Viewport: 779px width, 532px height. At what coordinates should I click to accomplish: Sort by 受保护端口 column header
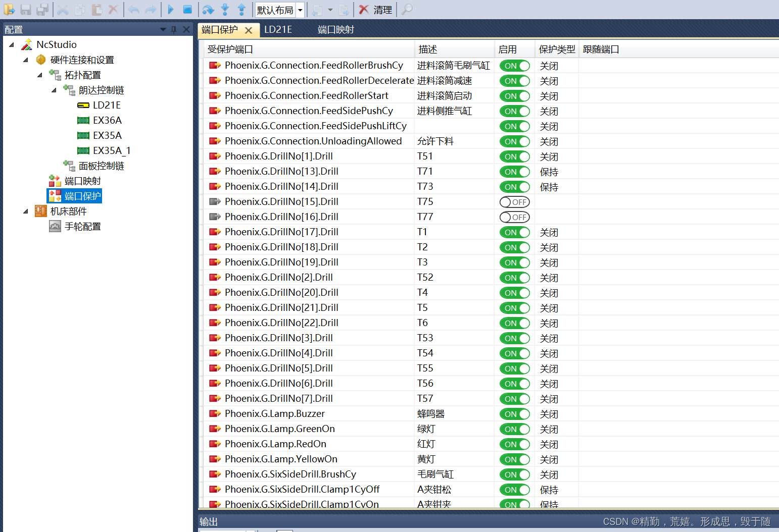coord(309,49)
